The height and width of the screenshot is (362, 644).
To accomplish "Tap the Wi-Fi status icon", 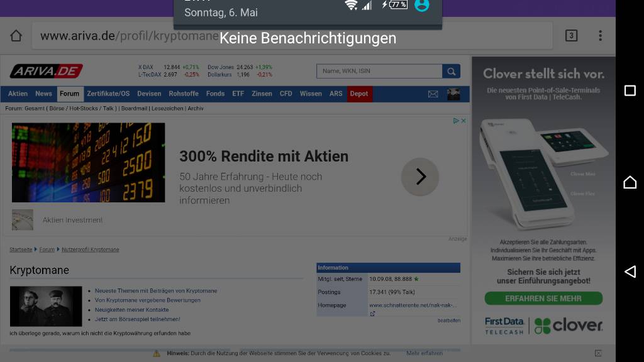I will click(351, 5).
